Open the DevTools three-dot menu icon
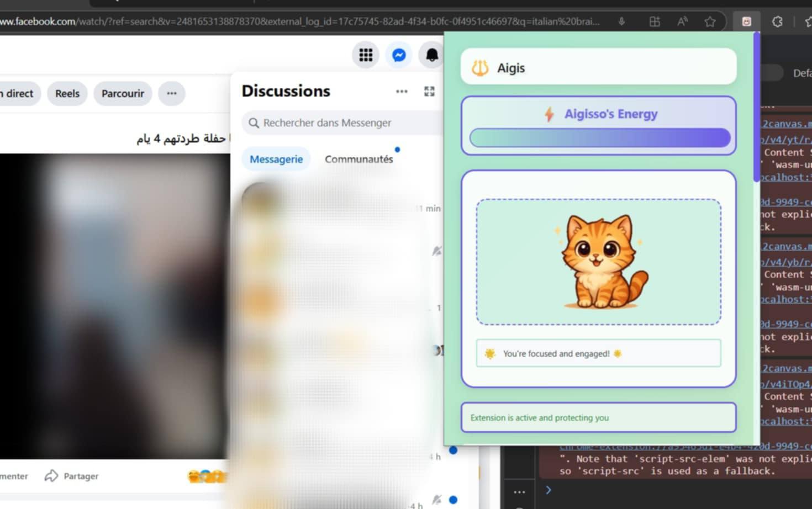 coord(519,491)
